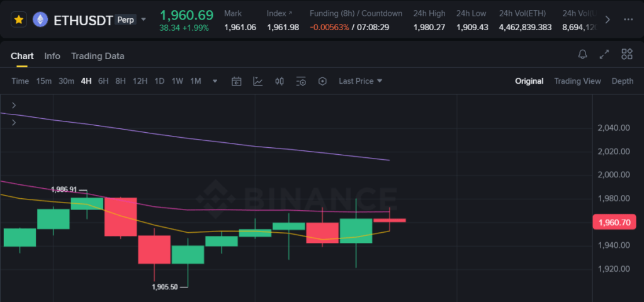Viewport: 644px width, 302px height.
Task: Open the three-dot more options menu
Action: coord(628,20)
